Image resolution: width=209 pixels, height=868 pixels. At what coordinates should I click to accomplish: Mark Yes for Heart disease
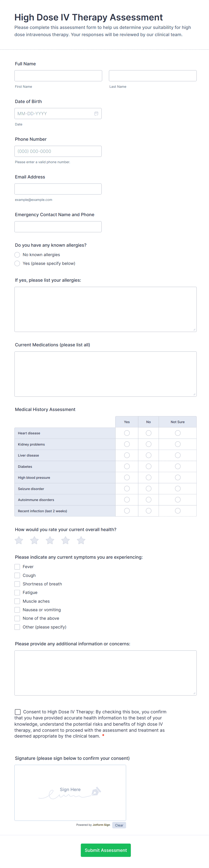click(127, 433)
